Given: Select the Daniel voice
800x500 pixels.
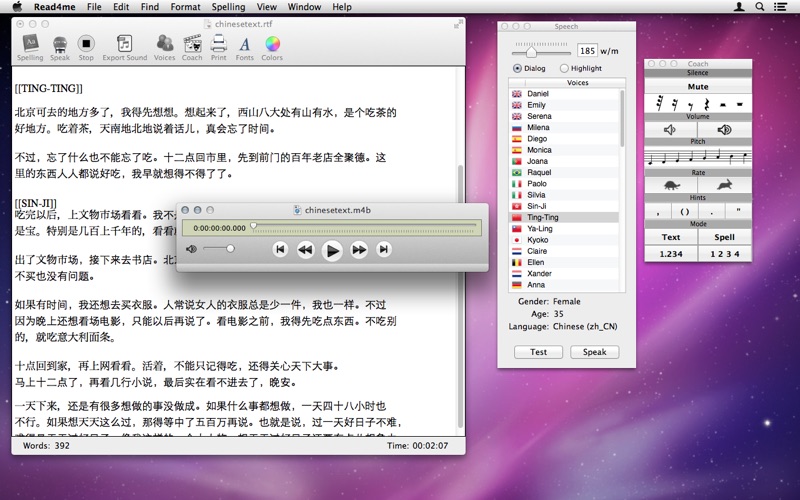Looking at the screenshot, I should [564, 94].
